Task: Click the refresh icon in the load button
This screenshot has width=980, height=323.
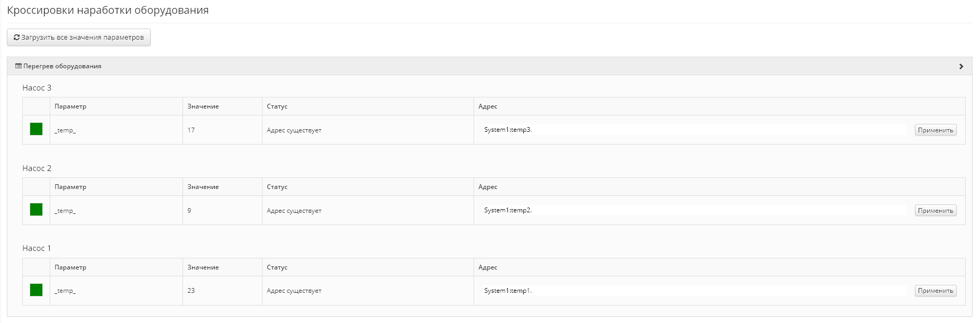Action: click(x=16, y=38)
